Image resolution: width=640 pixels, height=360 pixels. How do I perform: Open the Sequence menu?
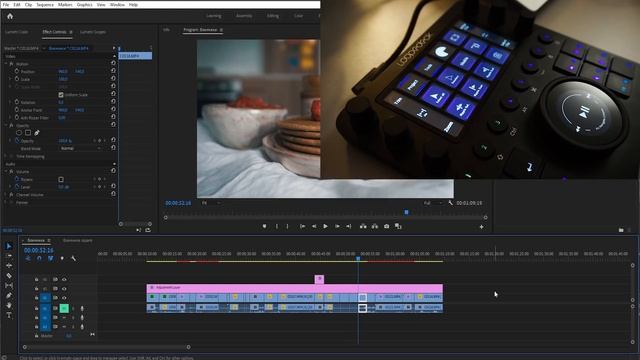click(45, 4)
